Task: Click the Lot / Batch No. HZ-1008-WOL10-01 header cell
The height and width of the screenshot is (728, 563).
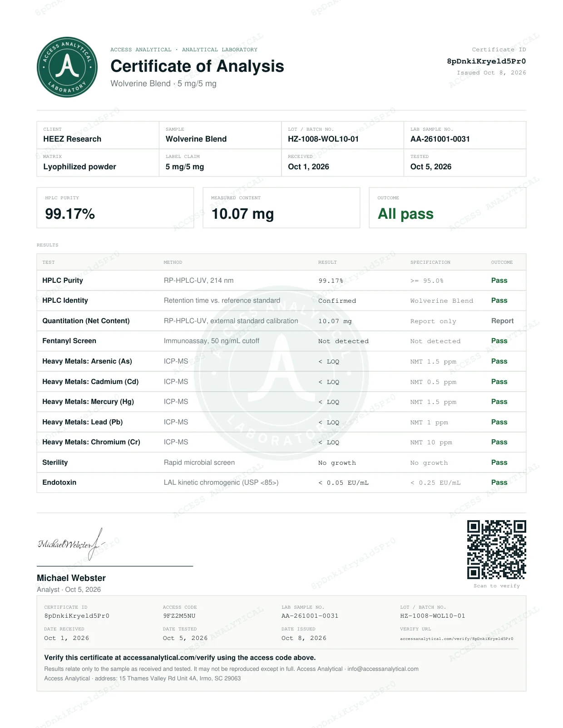Action: tap(343, 135)
